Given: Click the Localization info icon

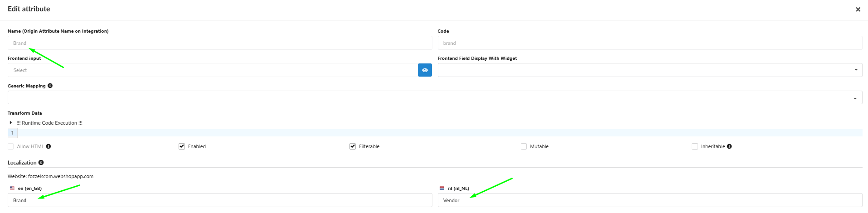Looking at the screenshot, I should point(41,163).
